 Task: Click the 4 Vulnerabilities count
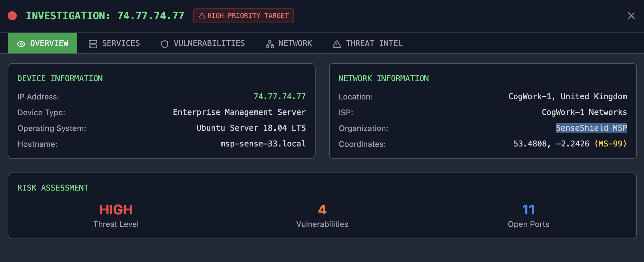pyautogui.click(x=322, y=210)
